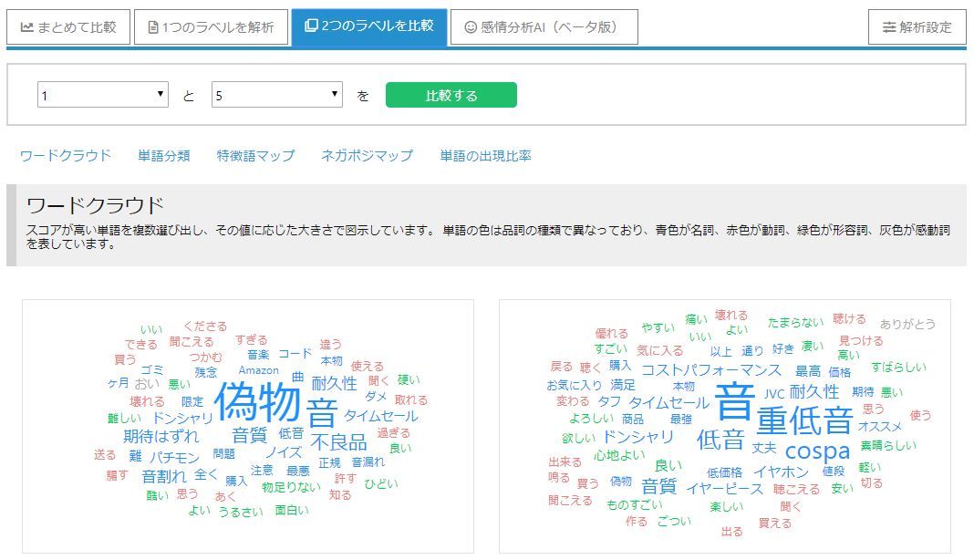Pick the word 不良品 in left cloud

338,442
